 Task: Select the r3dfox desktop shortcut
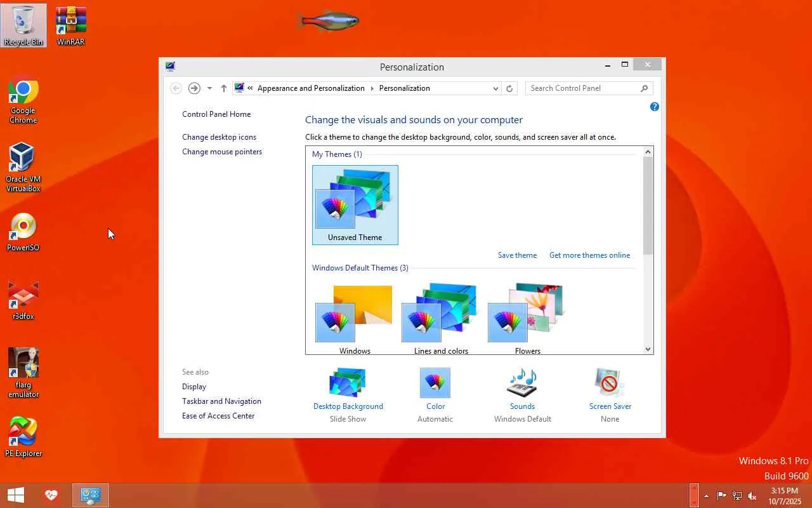tap(23, 300)
